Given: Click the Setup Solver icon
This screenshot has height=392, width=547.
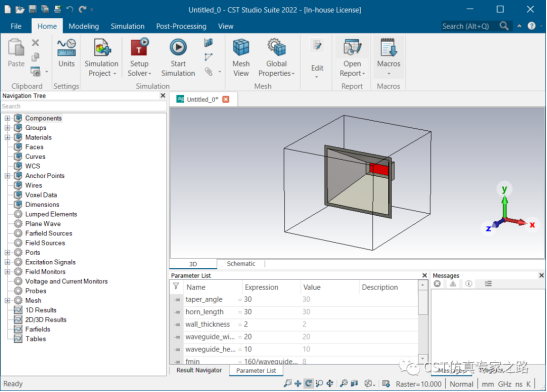Looking at the screenshot, I should coord(139,47).
